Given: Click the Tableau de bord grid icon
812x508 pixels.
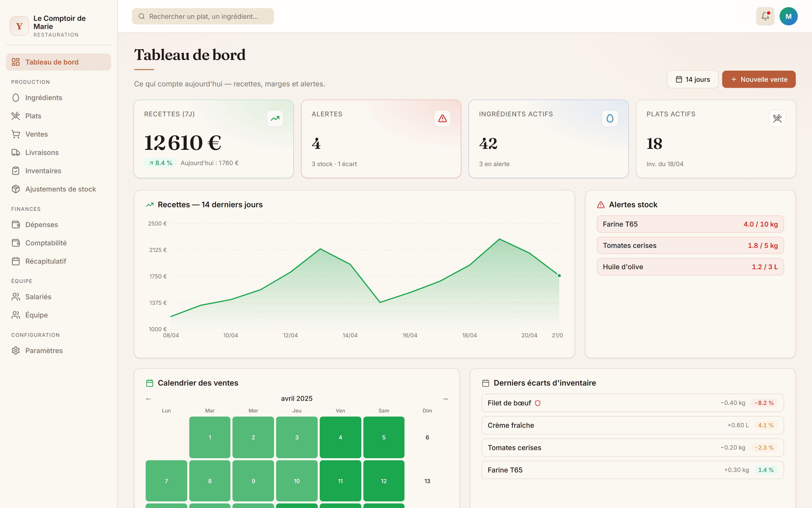Looking at the screenshot, I should (16, 62).
